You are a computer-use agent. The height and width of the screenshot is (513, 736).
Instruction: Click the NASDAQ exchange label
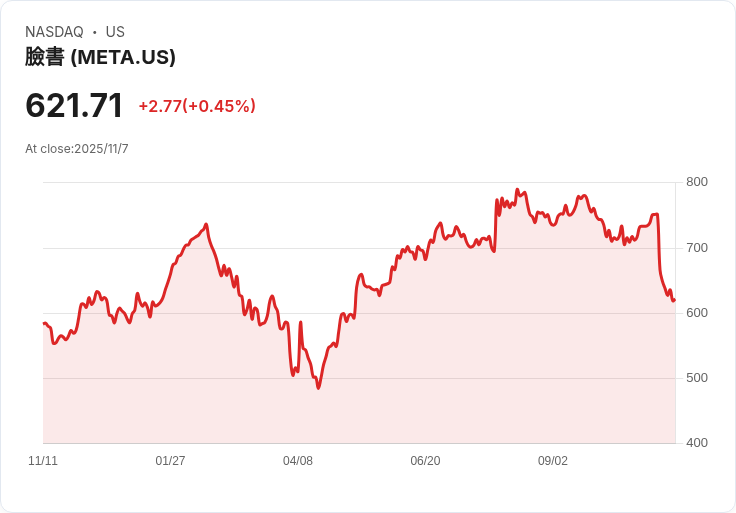[54, 32]
